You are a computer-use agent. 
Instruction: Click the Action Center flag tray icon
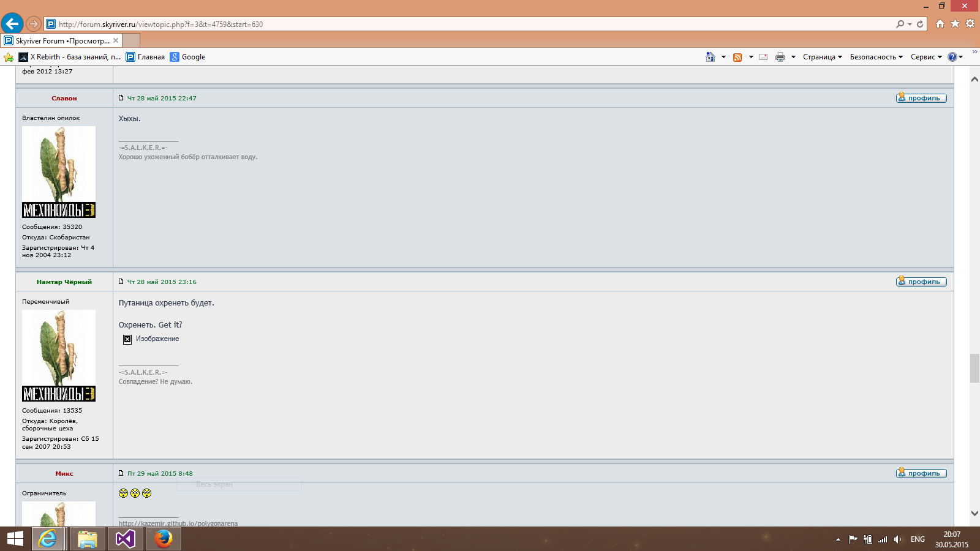[x=853, y=539]
